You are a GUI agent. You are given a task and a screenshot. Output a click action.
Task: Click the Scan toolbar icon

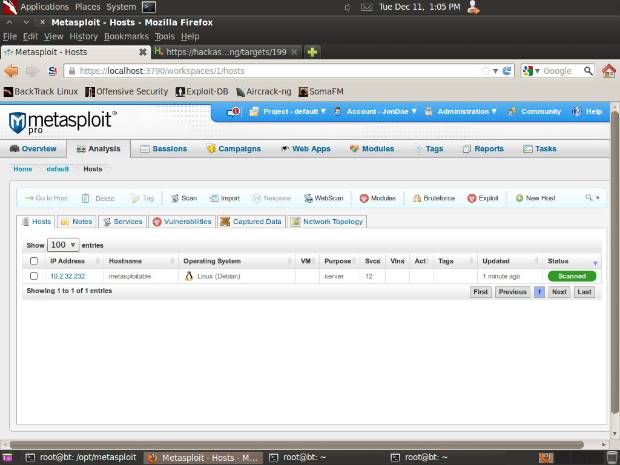coord(184,198)
